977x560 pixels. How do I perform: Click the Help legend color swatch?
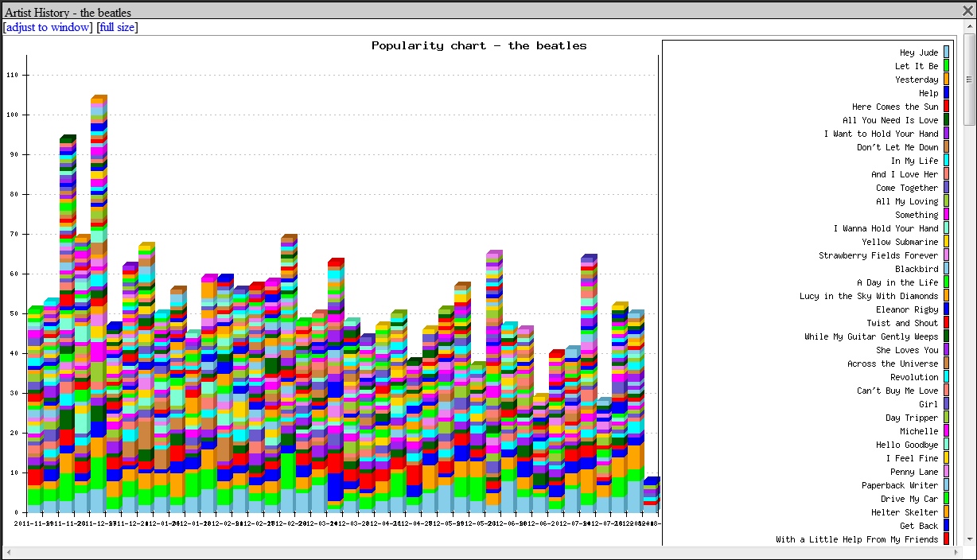point(946,93)
